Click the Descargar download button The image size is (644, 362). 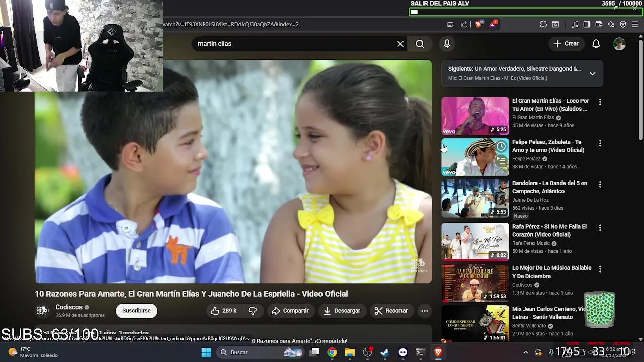click(x=342, y=311)
